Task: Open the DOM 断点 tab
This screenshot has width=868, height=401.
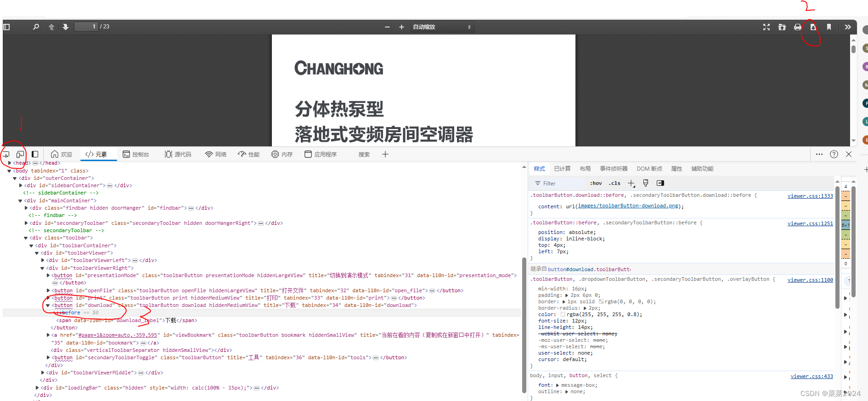Action: coord(649,169)
